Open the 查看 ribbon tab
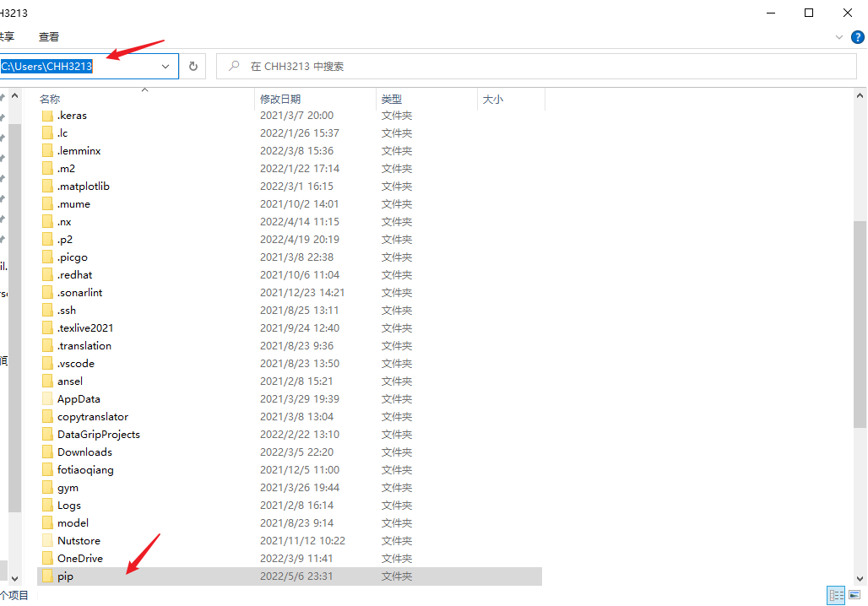The width and height of the screenshot is (868, 606). point(49,37)
